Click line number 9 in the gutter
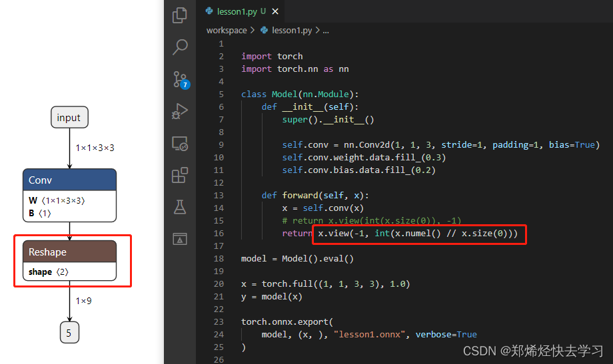The width and height of the screenshot is (613, 364). tap(221, 145)
